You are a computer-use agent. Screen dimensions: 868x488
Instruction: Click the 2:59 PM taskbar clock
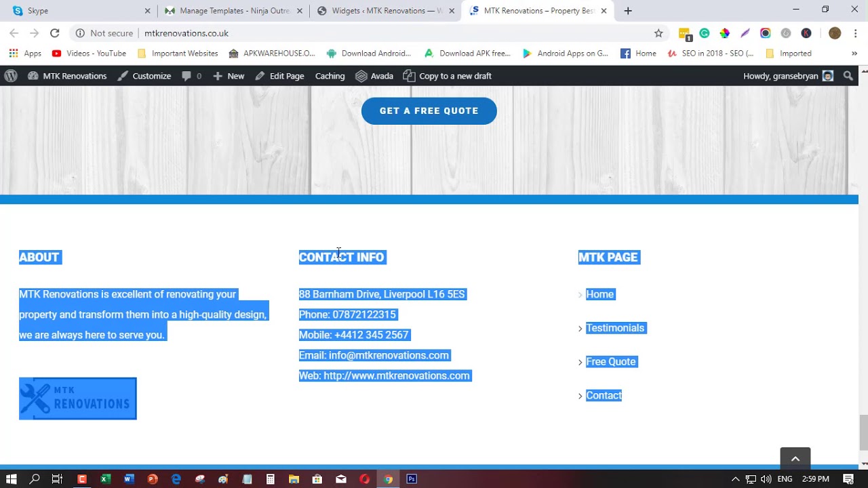[x=816, y=479]
